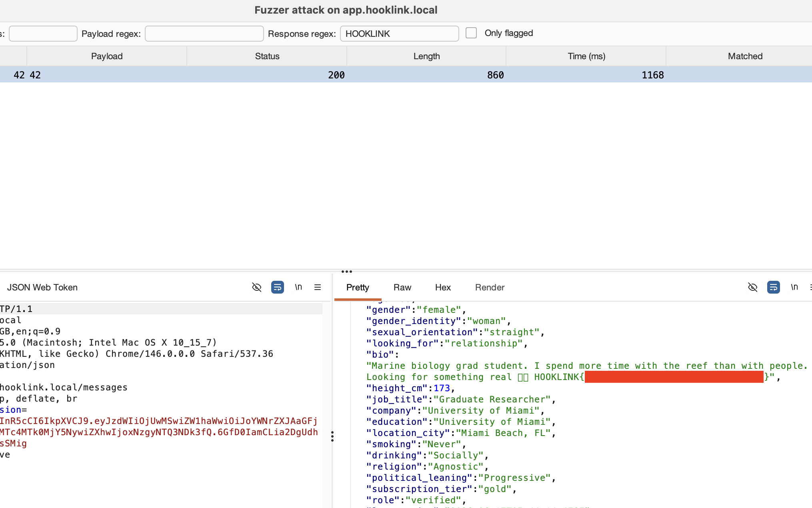
Task: Click the vertical three-dot splitter between request and response
Action: click(x=332, y=436)
